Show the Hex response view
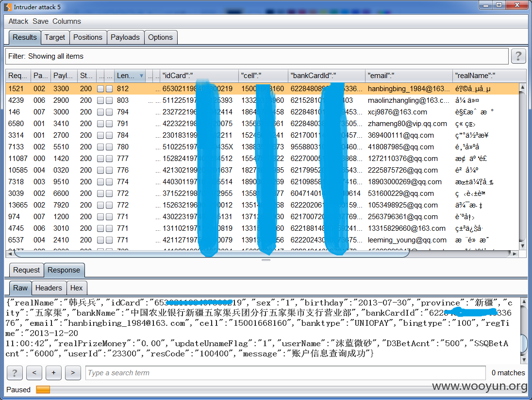 [76, 288]
